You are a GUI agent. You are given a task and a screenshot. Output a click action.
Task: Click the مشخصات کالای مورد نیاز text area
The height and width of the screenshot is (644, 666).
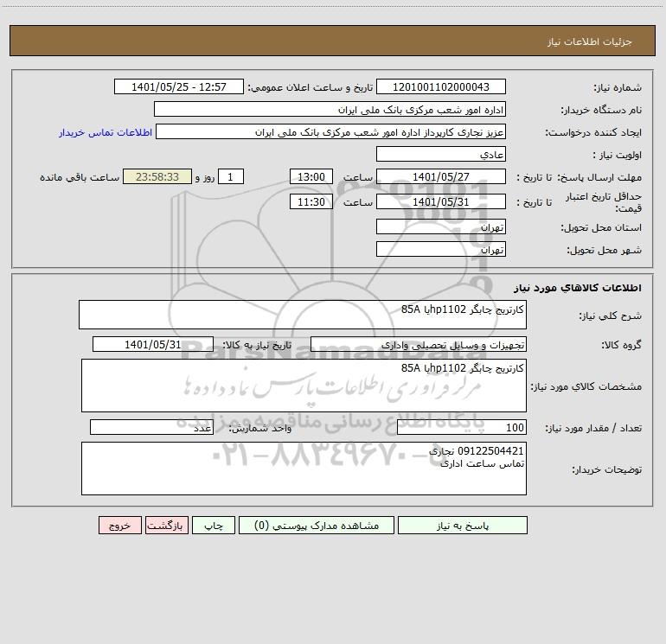(x=304, y=386)
